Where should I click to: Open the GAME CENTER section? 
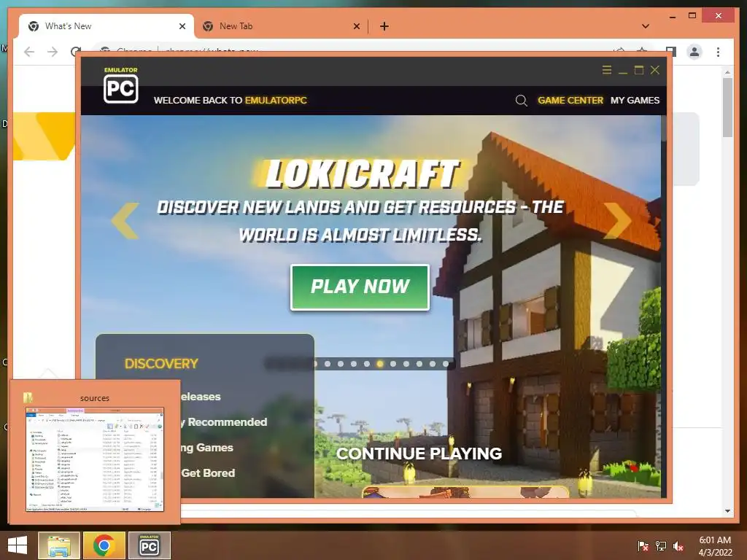click(570, 101)
